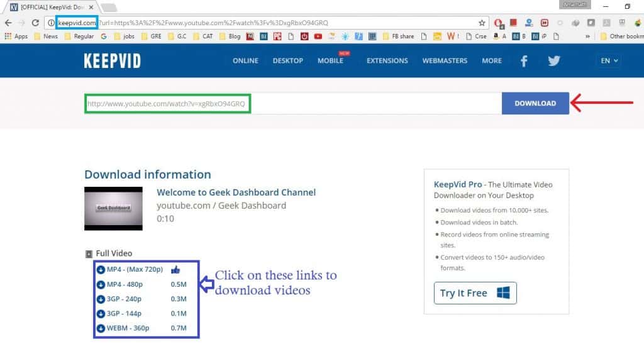Open the Blog bookmarks folder
Viewport: 644px width, 344px height.
click(230, 36)
